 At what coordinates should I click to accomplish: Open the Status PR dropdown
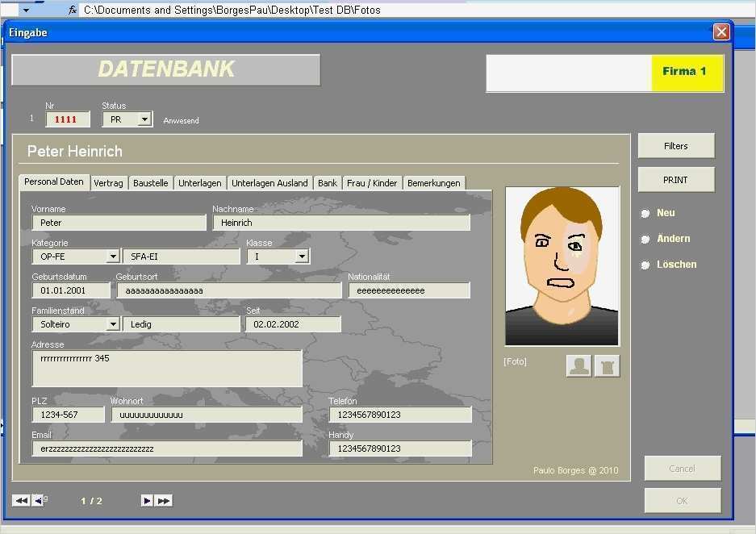[x=144, y=119]
